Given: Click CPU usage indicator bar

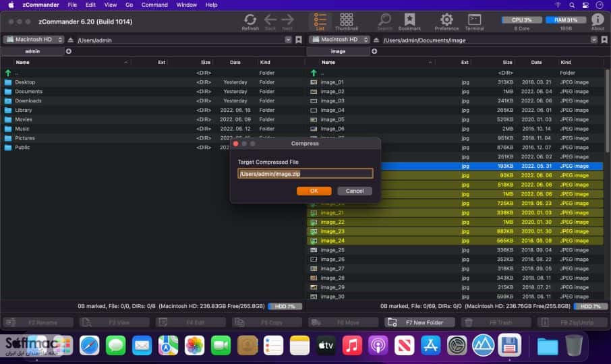Looking at the screenshot, I should tap(522, 20).
